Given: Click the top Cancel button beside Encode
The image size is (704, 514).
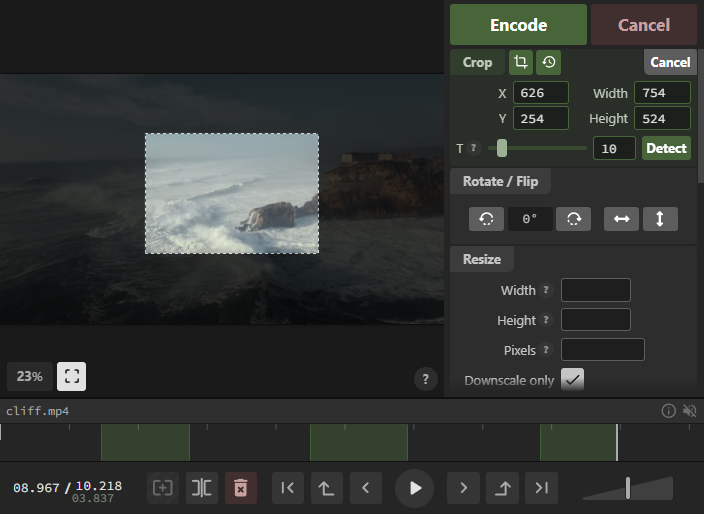Looking at the screenshot, I should (643, 25).
